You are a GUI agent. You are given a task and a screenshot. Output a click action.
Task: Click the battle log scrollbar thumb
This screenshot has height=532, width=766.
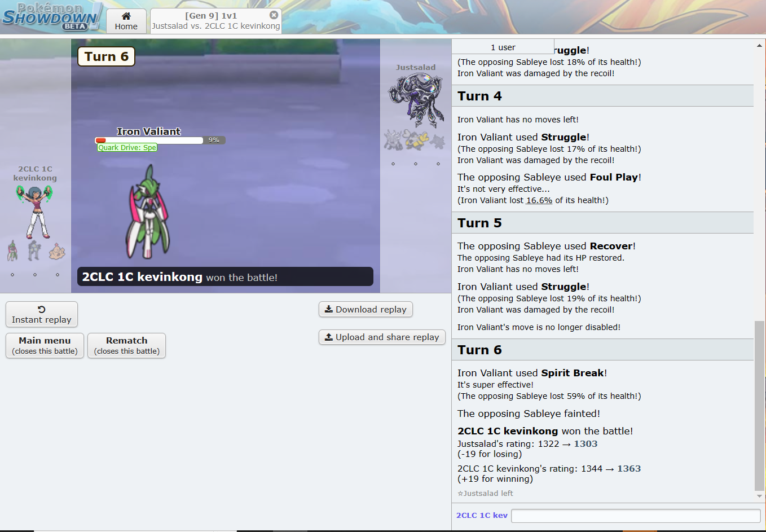pos(759,406)
